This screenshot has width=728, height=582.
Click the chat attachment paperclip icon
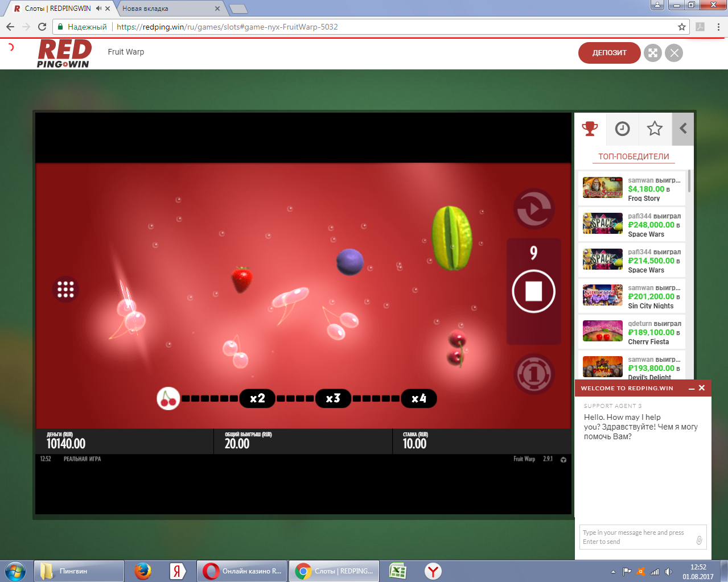pos(700,540)
